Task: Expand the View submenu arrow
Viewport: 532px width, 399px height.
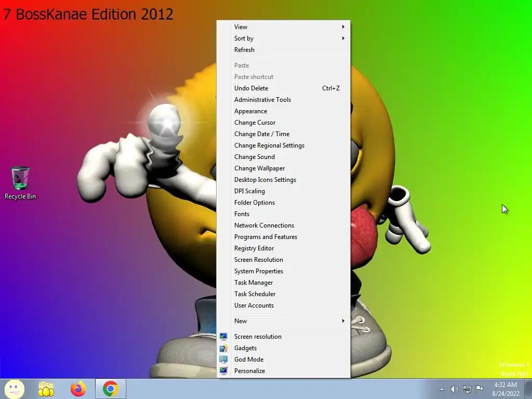Action: tap(343, 27)
